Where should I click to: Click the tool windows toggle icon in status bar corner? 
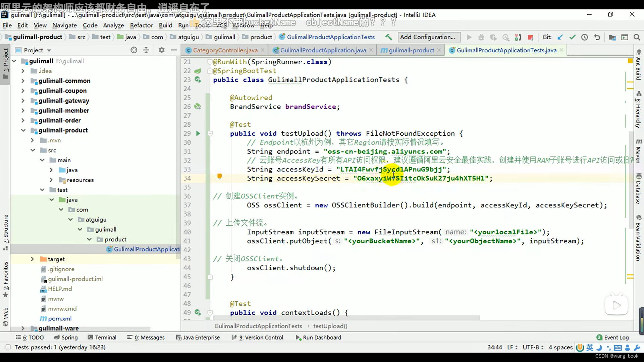coord(8,347)
